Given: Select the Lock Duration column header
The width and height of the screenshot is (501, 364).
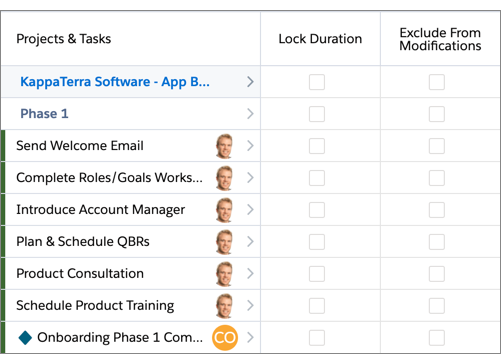Looking at the screenshot, I should tap(320, 39).
